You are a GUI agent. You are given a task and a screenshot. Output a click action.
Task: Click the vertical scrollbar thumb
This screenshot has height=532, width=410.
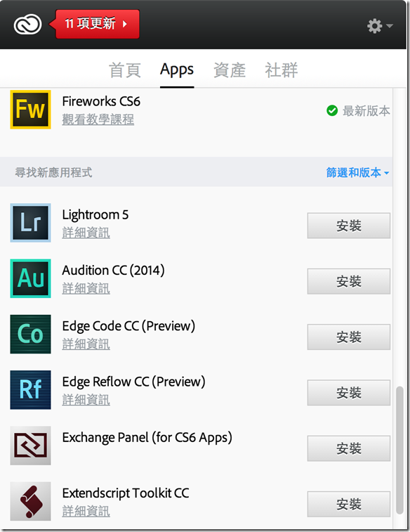(400, 450)
